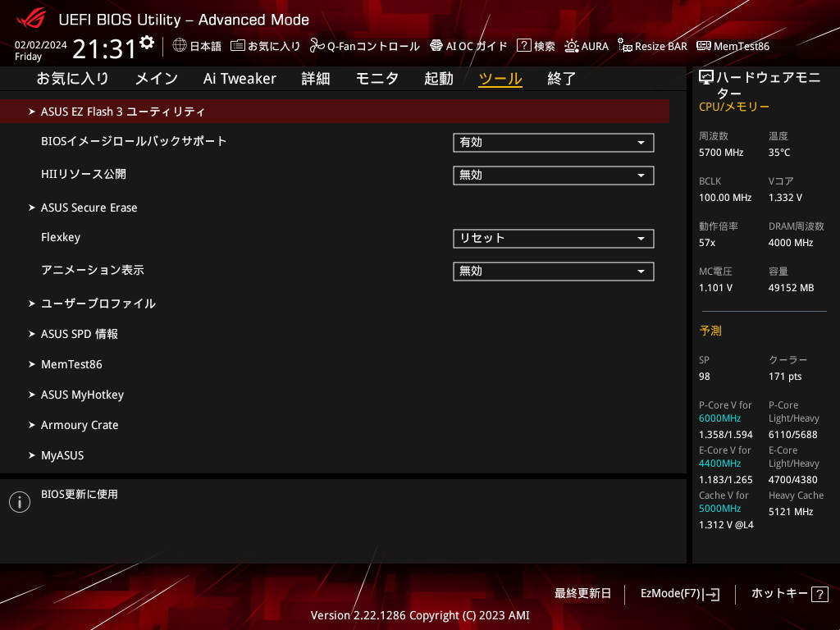Click the 6110/5688 P-Core Light/Heavy value
The image size is (840, 630).
click(793, 435)
